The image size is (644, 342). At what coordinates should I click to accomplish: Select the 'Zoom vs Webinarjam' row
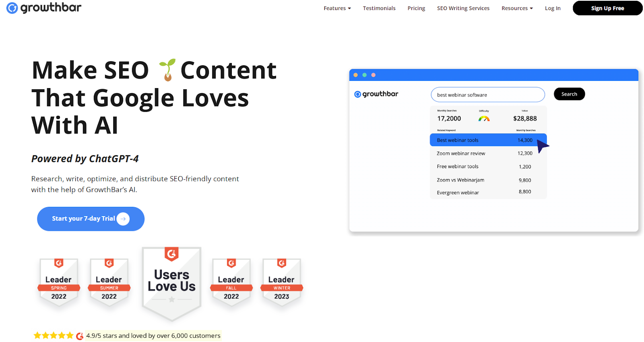tap(488, 180)
